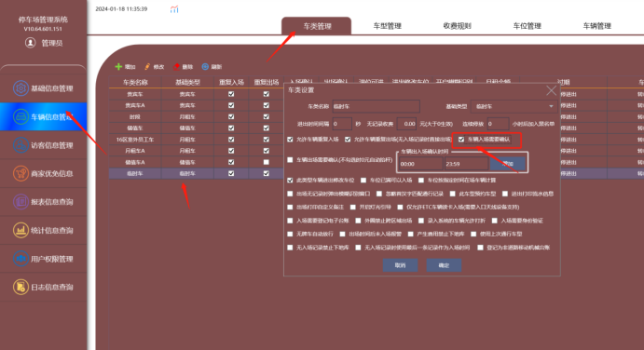Toggle 此类型车辆进出修改车位 checkbox

pos(291,181)
